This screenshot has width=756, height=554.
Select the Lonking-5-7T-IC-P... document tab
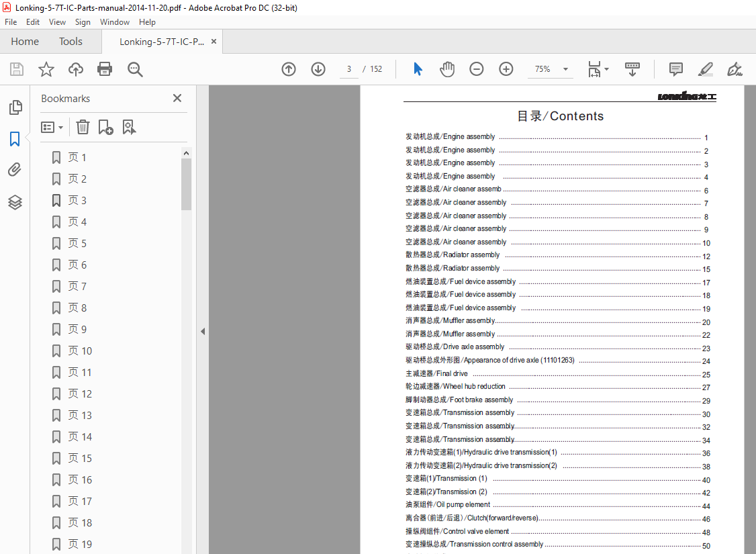tap(162, 42)
